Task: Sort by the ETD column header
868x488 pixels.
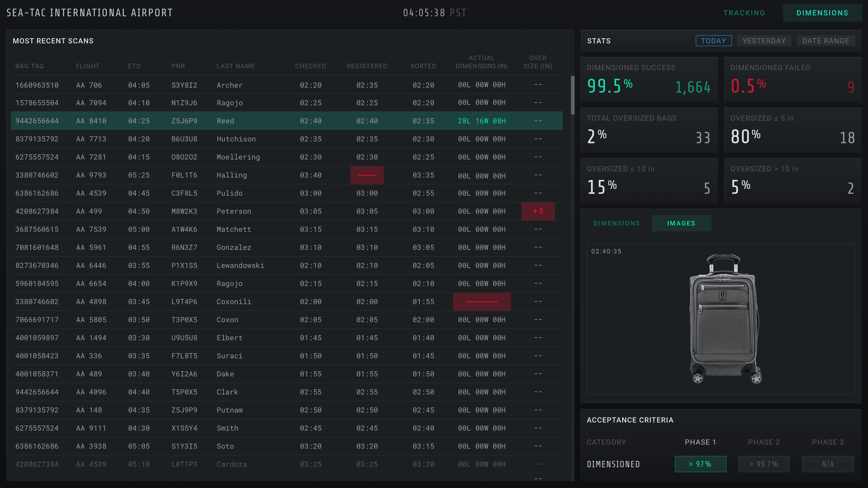Action: 134,66
